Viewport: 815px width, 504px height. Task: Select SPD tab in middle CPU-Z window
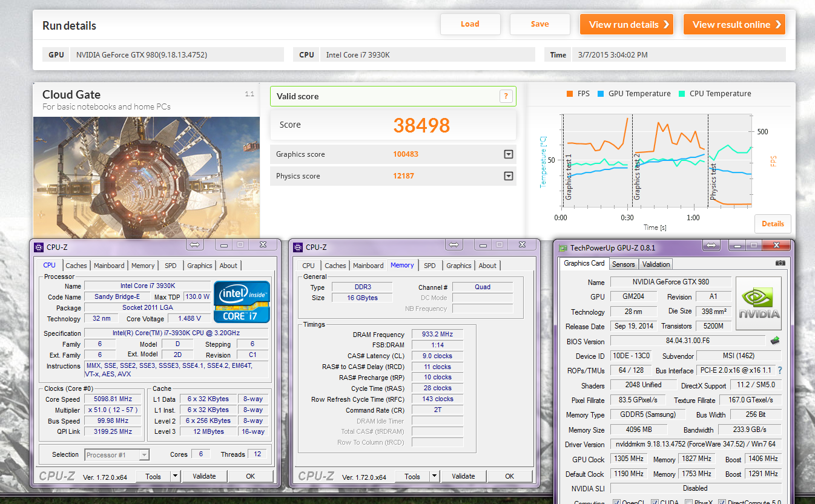point(430,266)
